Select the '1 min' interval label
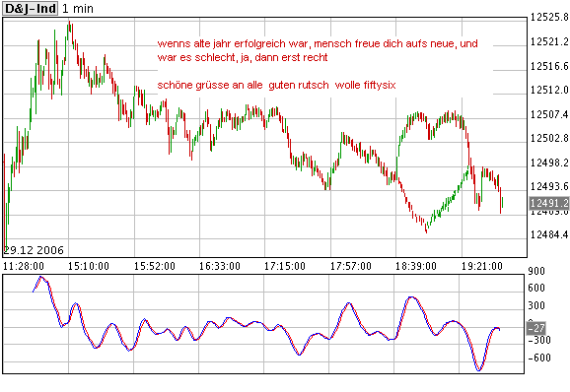Viewport: 570px width, 392px height. [78, 8]
